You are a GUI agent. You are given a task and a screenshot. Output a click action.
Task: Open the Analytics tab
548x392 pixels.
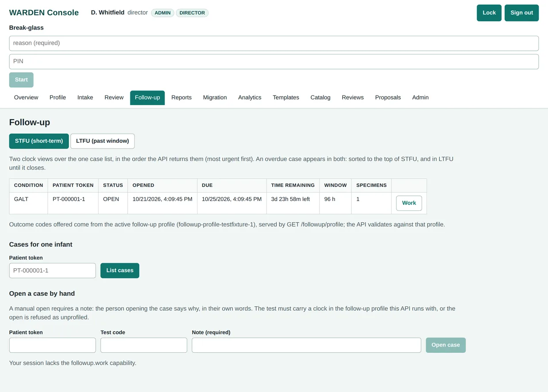(x=250, y=98)
